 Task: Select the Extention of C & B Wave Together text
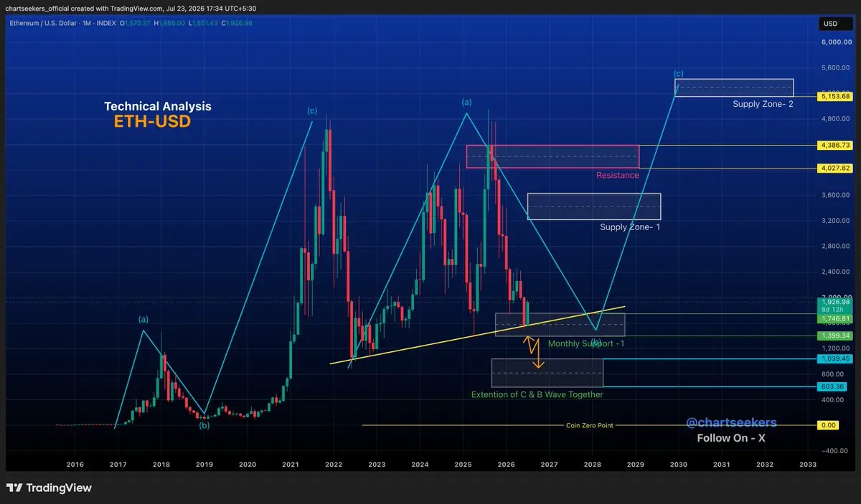click(x=537, y=394)
